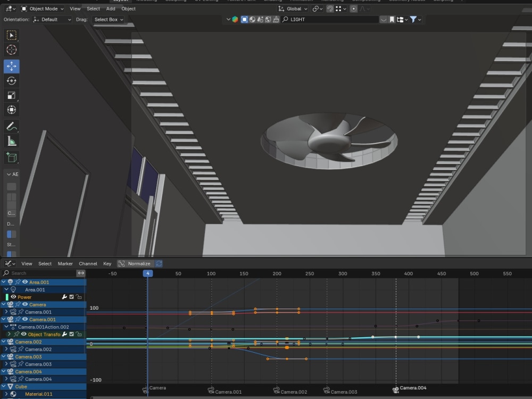Open the Global orientation dropdown
Screen dimensions: 532x399
293,9
